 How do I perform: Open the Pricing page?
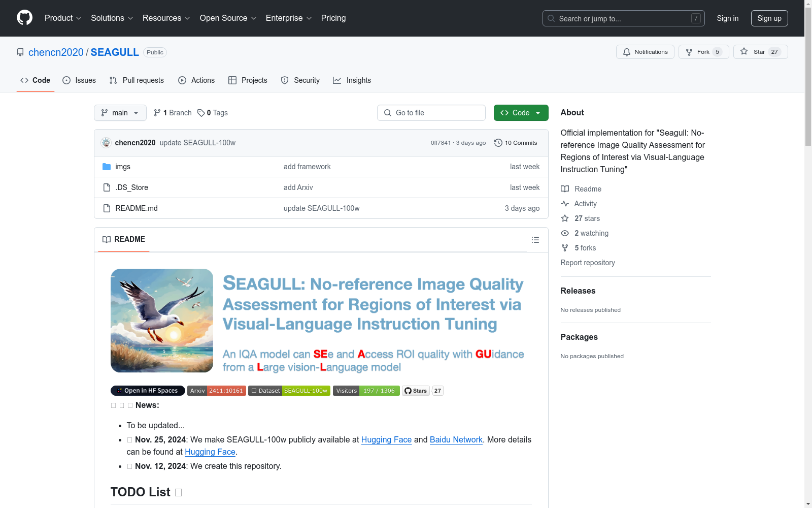[x=333, y=18]
